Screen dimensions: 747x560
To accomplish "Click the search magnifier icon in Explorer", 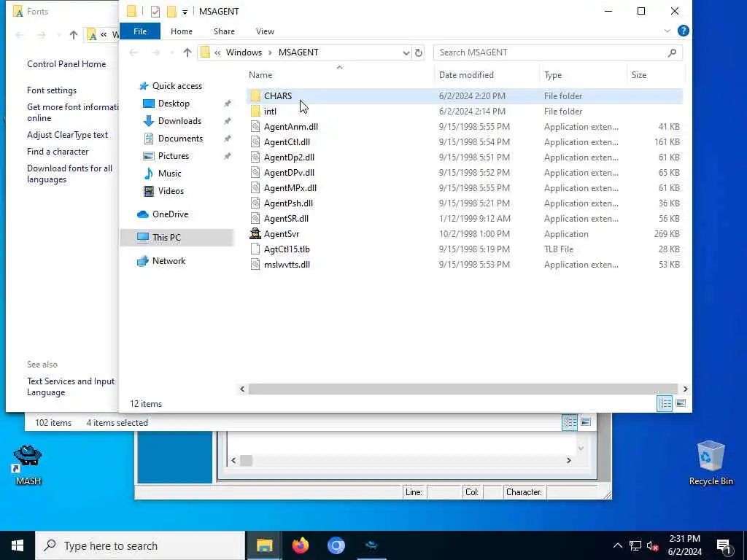I will 672,52.
